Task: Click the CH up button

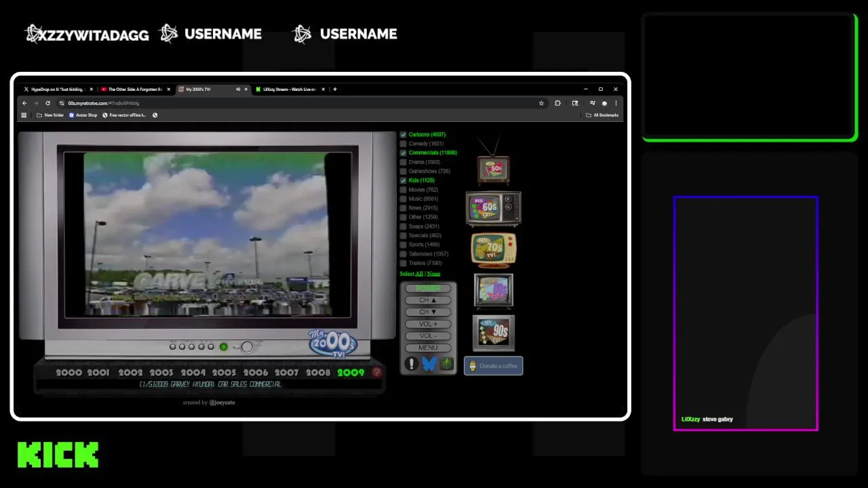Action: (x=428, y=300)
